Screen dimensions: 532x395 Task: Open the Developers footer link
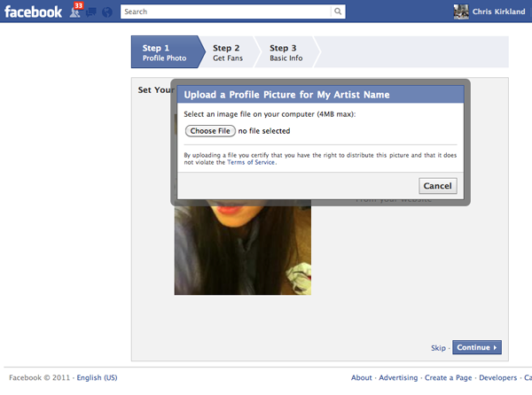497,377
